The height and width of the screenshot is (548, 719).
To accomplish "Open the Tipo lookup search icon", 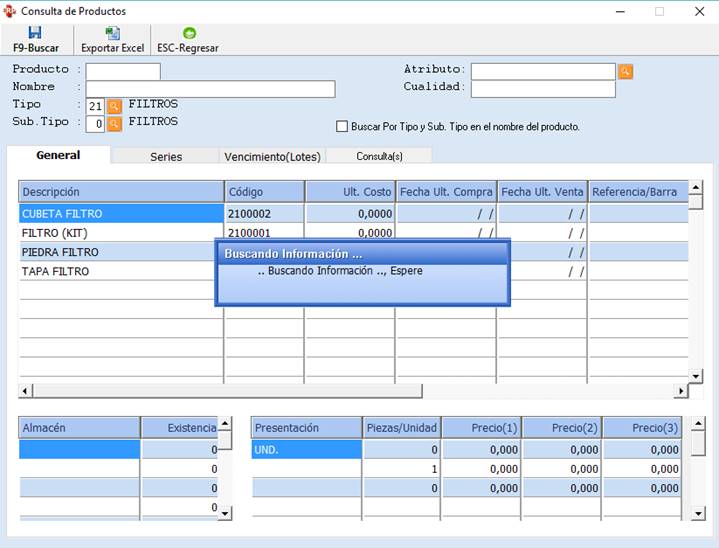I will coord(114,105).
